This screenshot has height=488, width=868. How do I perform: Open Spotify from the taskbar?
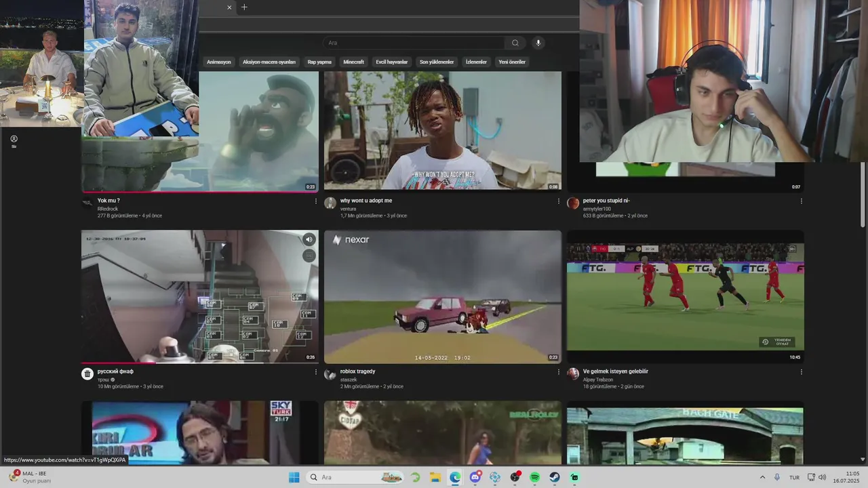(x=535, y=477)
